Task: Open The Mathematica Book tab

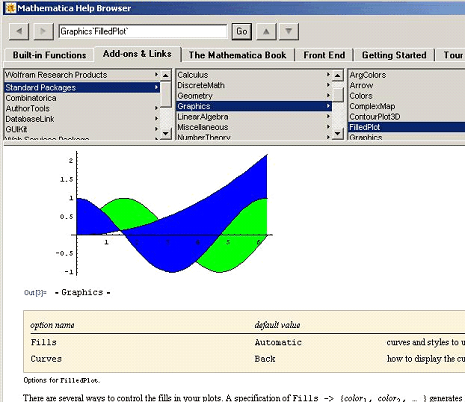Action: click(x=237, y=55)
